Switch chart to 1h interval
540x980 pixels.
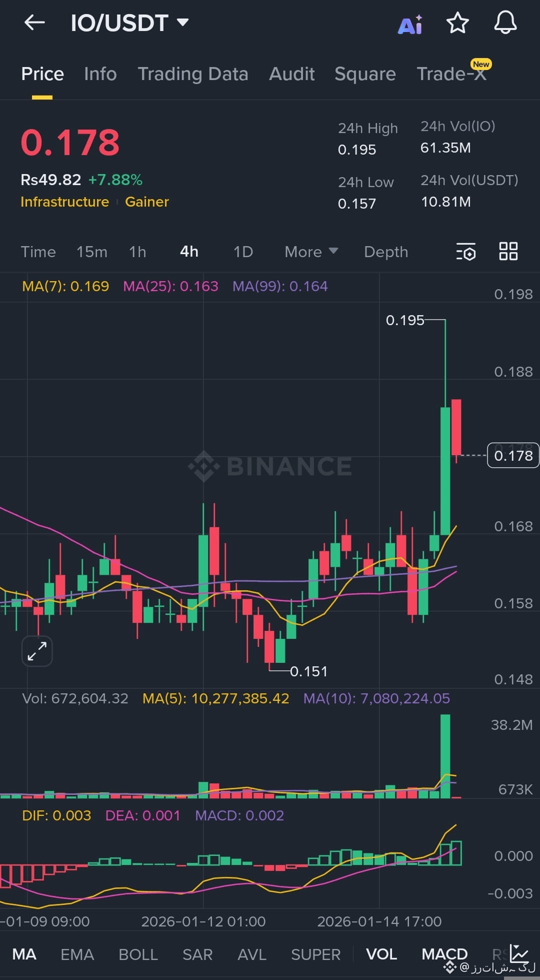[137, 252]
